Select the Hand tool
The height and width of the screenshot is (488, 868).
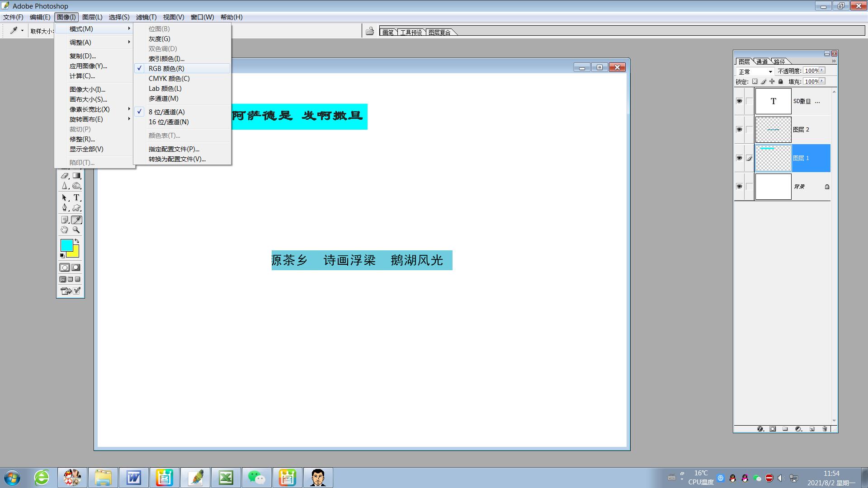65,230
